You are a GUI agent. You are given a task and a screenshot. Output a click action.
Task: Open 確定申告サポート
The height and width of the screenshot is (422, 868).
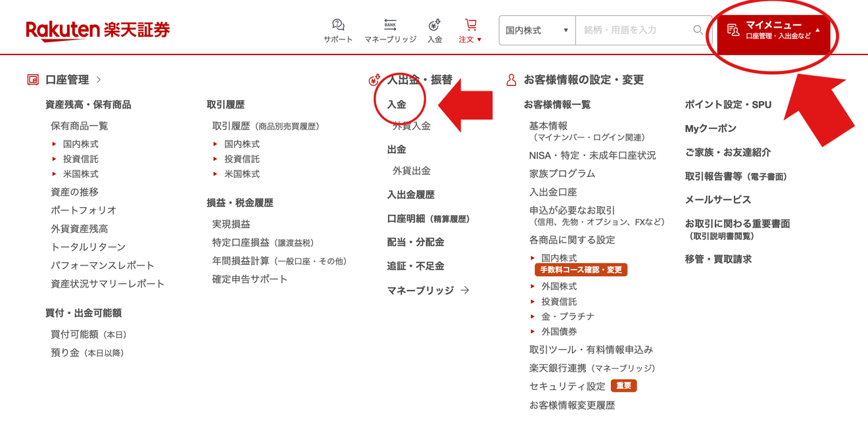pyautogui.click(x=250, y=279)
